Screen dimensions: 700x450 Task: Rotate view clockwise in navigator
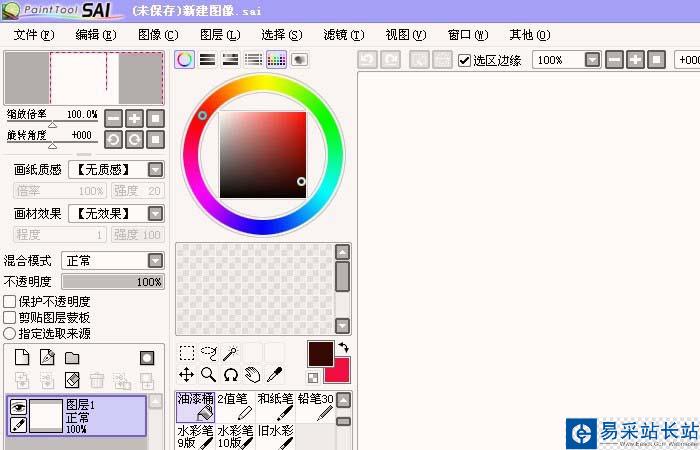tap(134, 140)
